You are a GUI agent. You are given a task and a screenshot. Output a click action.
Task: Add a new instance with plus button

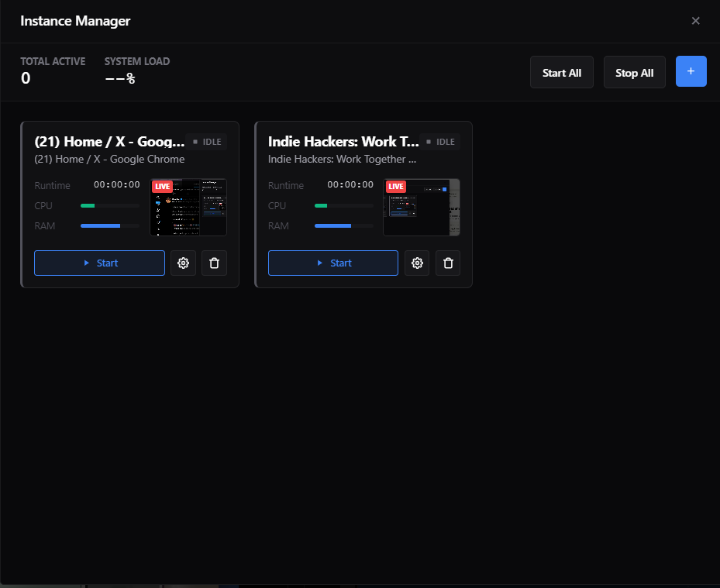[691, 71]
